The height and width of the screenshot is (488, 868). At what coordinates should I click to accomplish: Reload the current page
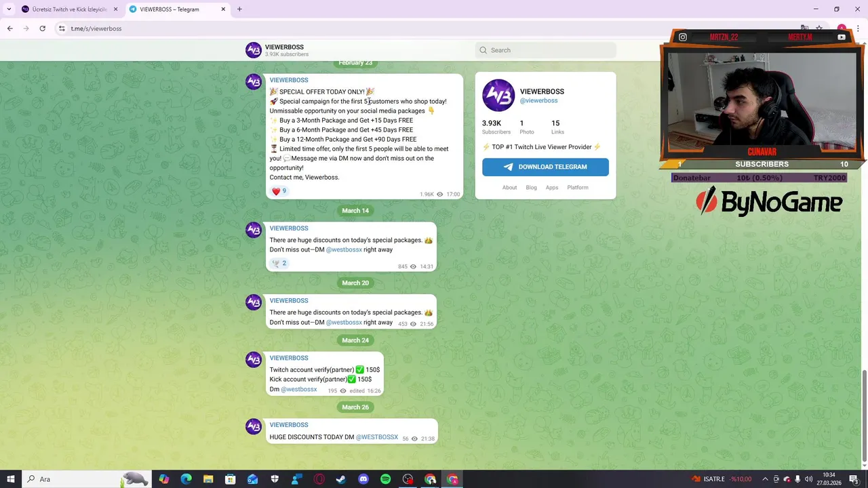pyautogui.click(x=42, y=28)
